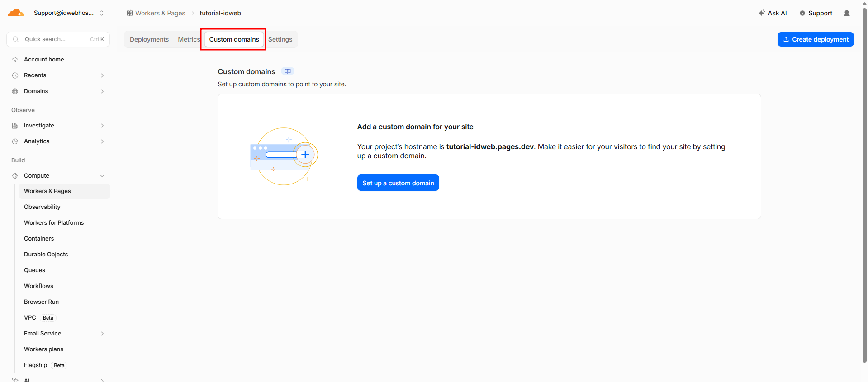Image resolution: width=868 pixels, height=382 pixels.
Task: Collapse the Compute section chevron
Action: 102,176
